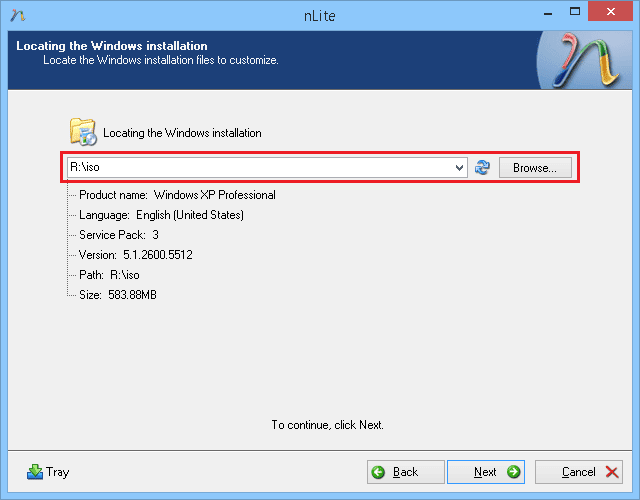Click the 'To continue, click Next.' text
The image size is (640, 500).
[327, 425]
